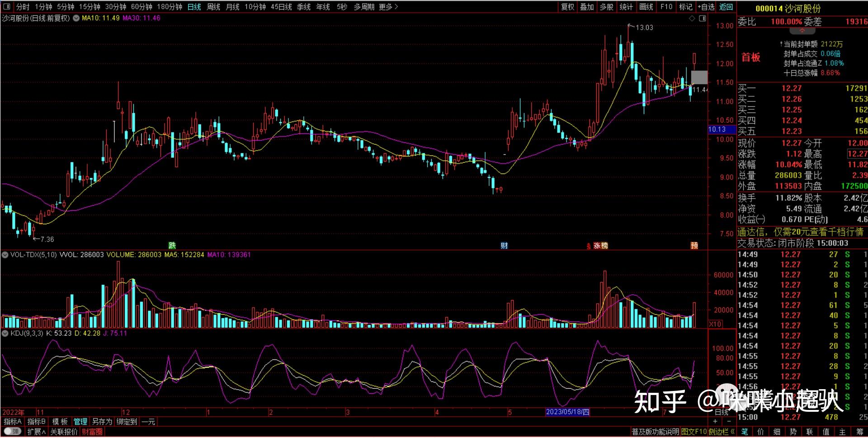Select the 季线 period
Viewport: 868px width, 438px height.
pos(304,7)
